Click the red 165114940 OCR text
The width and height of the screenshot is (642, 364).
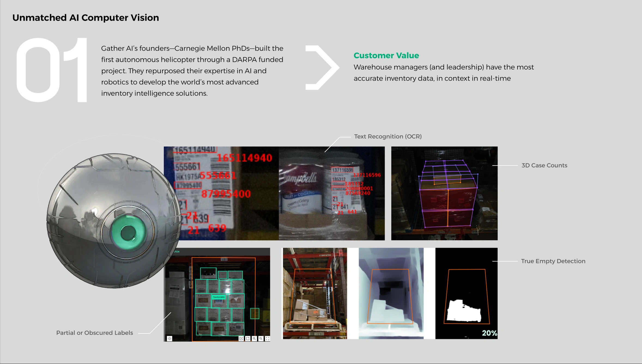[x=244, y=158]
